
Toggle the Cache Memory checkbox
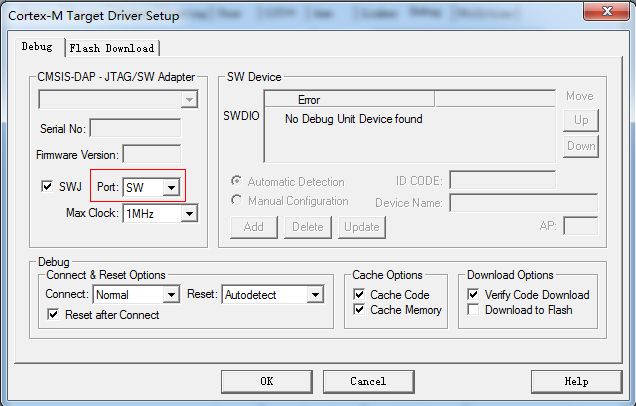click(x=359, y=310)
